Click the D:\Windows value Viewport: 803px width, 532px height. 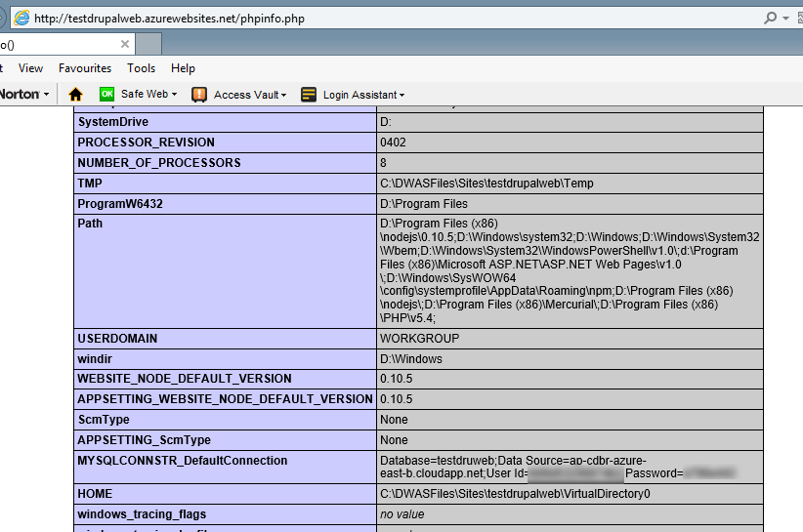click(x=410, y=359)
